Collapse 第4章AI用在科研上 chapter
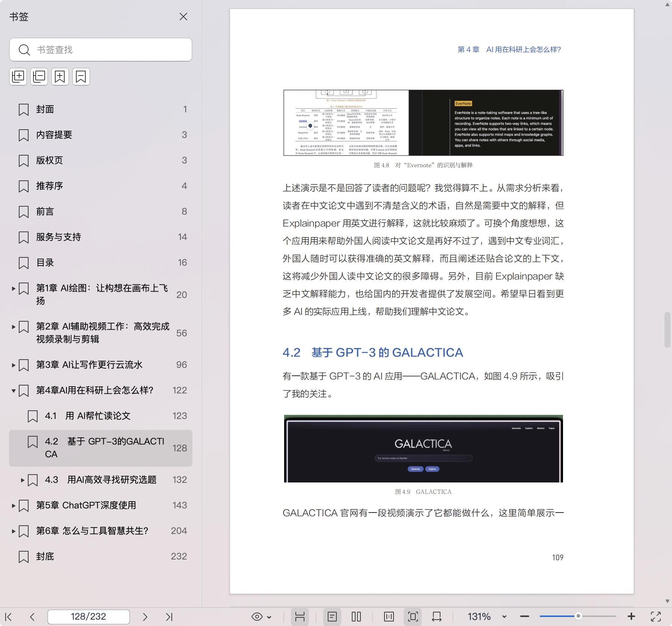The image size is (672, 626). click(14, 391)
